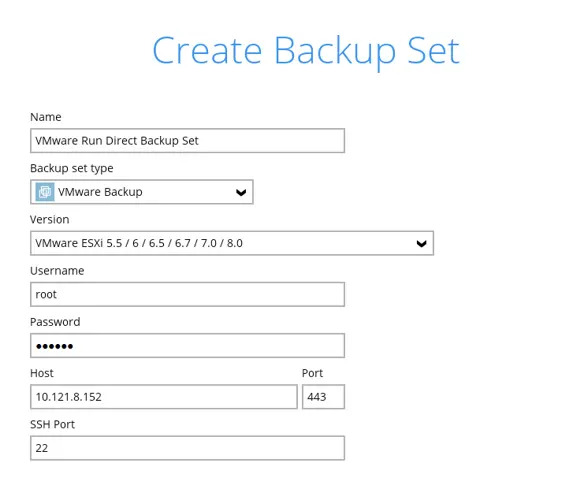Screen dimensions: 566x499
Task: Click the Version dropdown arrow chevron
Action: (421, 244)
